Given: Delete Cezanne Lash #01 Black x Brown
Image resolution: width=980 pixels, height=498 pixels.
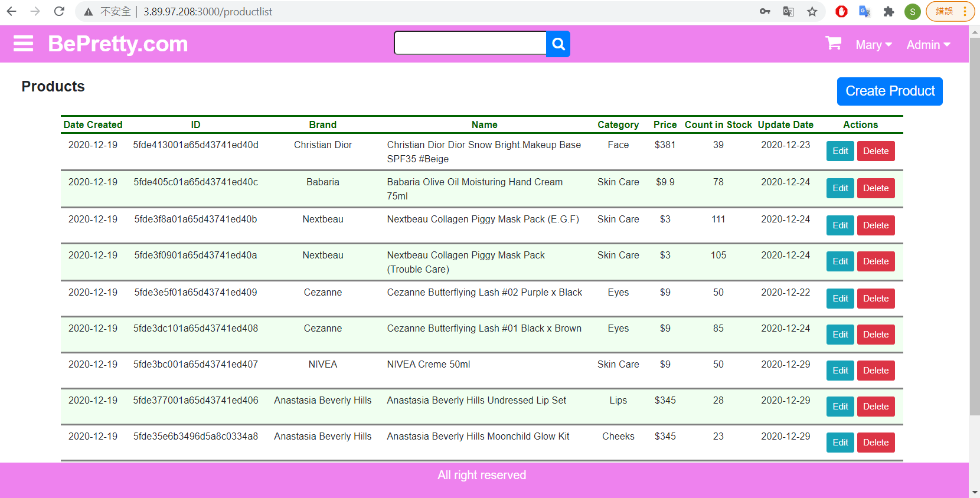Looking at the screenshot, I should [876, 335].
